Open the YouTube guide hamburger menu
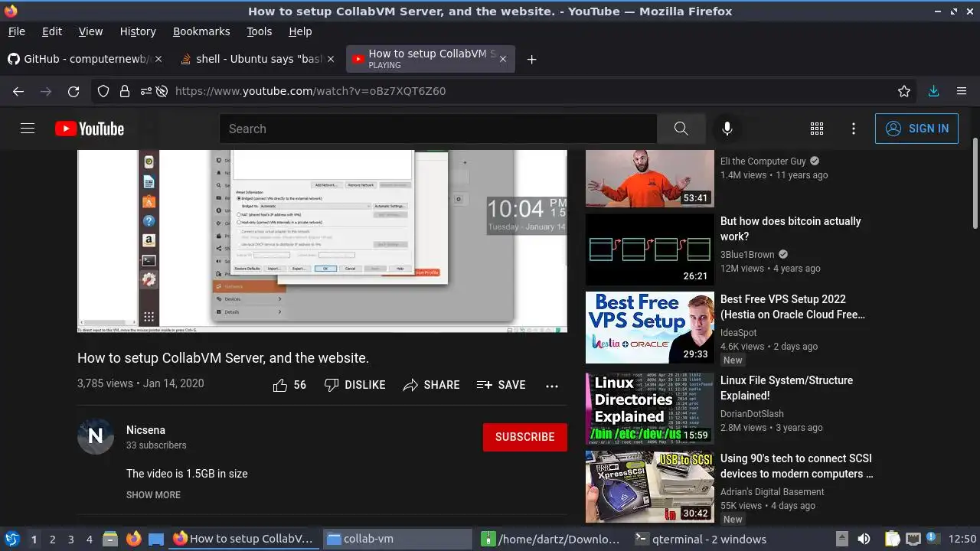The width and height of the screenshot is (980, 551). pyautogui.click(x=28, y=129)
